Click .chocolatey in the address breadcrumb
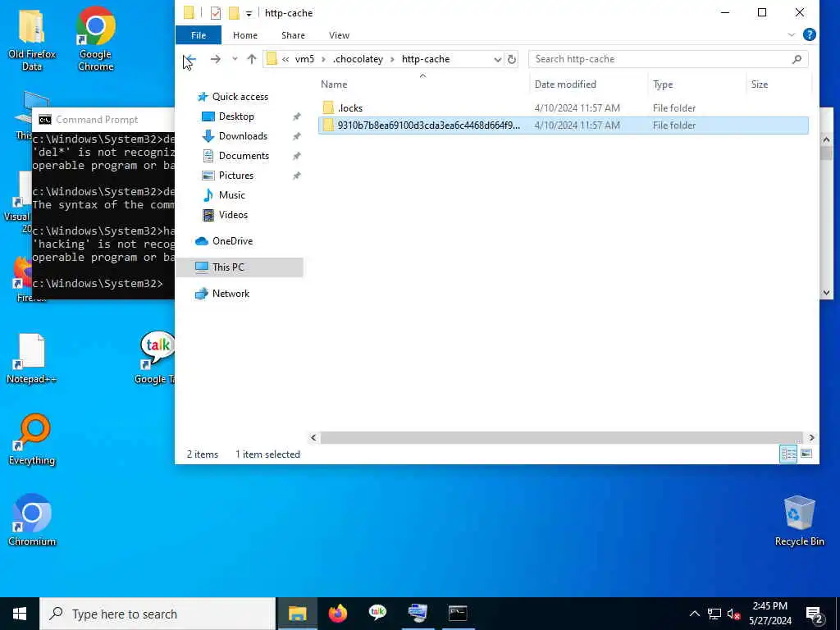Image resolution: width=840 pixels, height=630 pixels. tap(358, 59)
